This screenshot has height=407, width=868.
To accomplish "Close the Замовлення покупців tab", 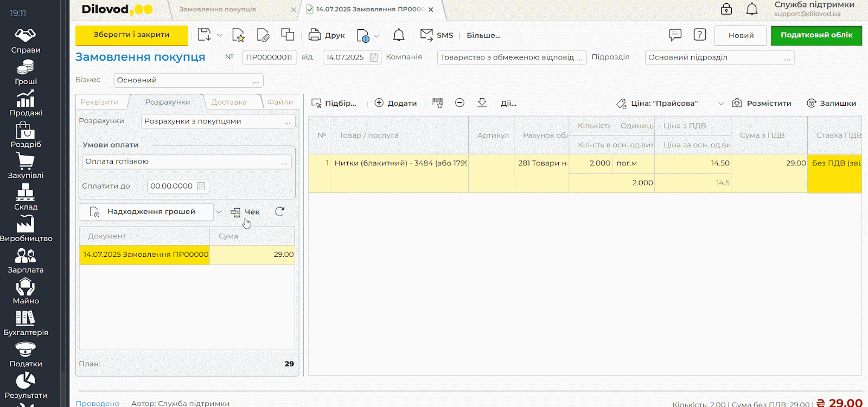I will coord(293,10).
